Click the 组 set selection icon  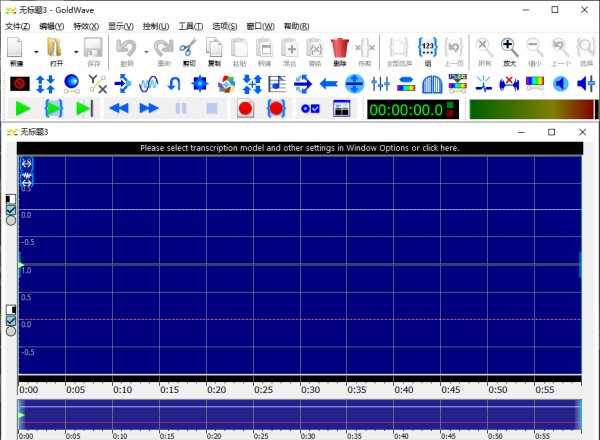[428, 48]
